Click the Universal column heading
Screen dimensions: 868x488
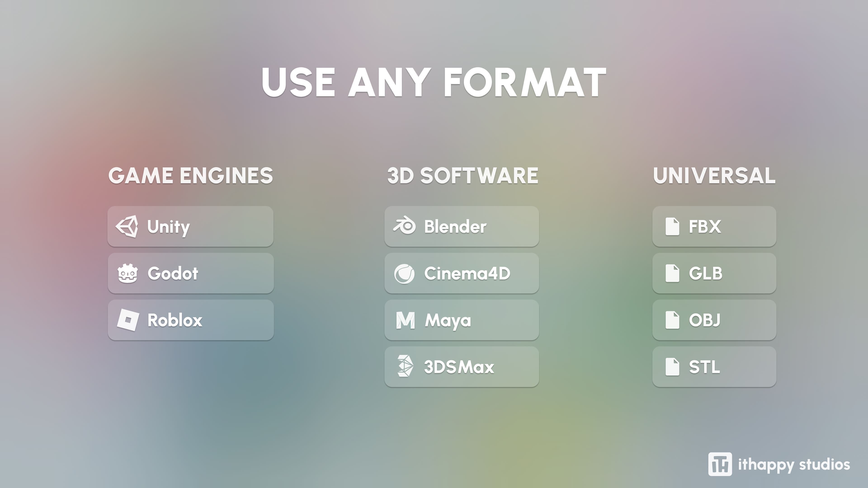(714, 176)
